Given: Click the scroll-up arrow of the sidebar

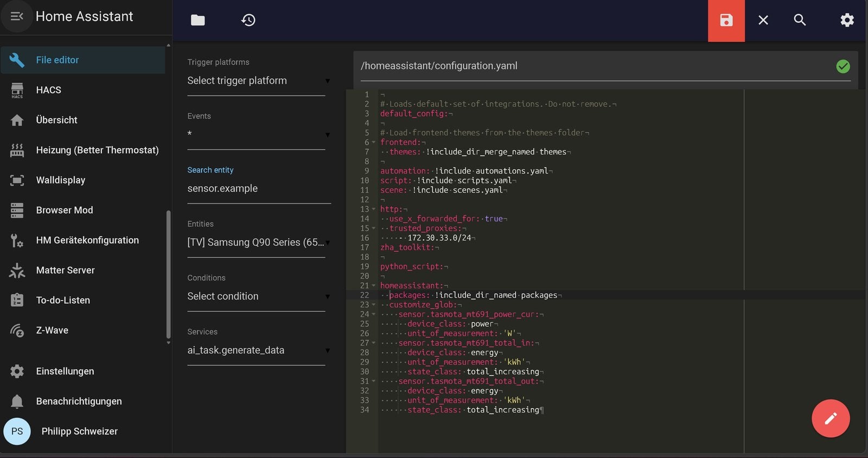Looking at the screenshot, I should tap(168, 45).
